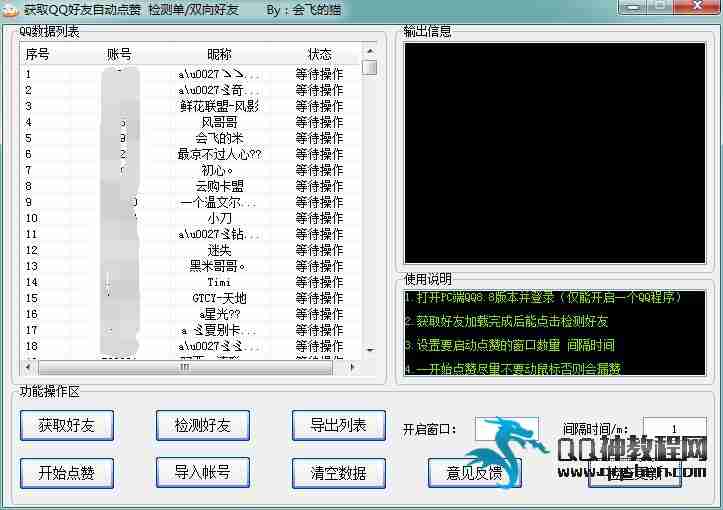Select the row with nickname 迷失
The image size is (723, 510).
pyautogui.click(x=191, y=250)
